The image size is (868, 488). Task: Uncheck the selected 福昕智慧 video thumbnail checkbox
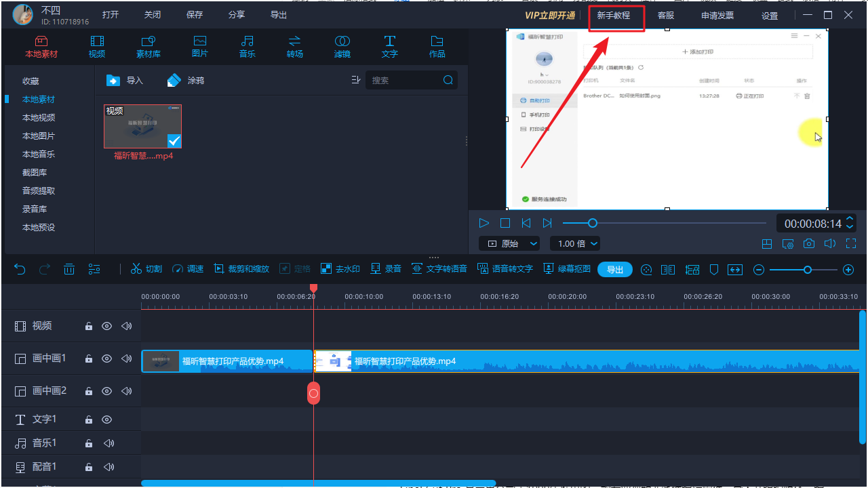(x=174, y=140)
